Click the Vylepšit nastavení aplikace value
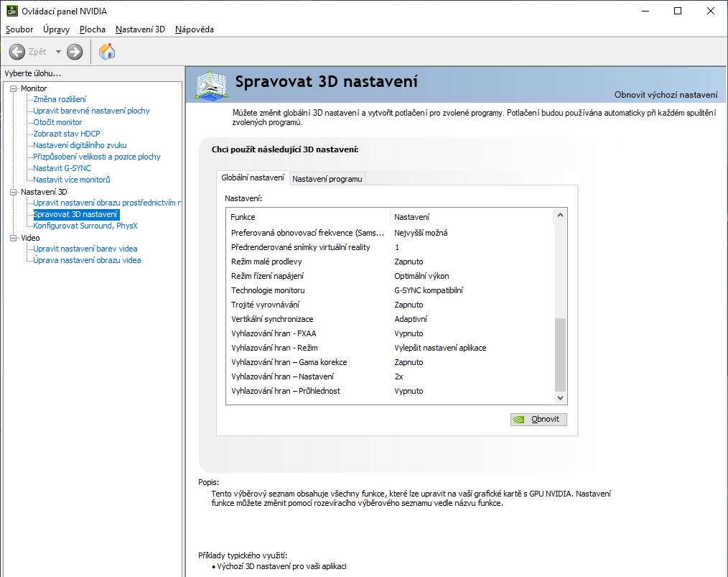This screenshot has height=577, width=728. click(x=440, y=348)
